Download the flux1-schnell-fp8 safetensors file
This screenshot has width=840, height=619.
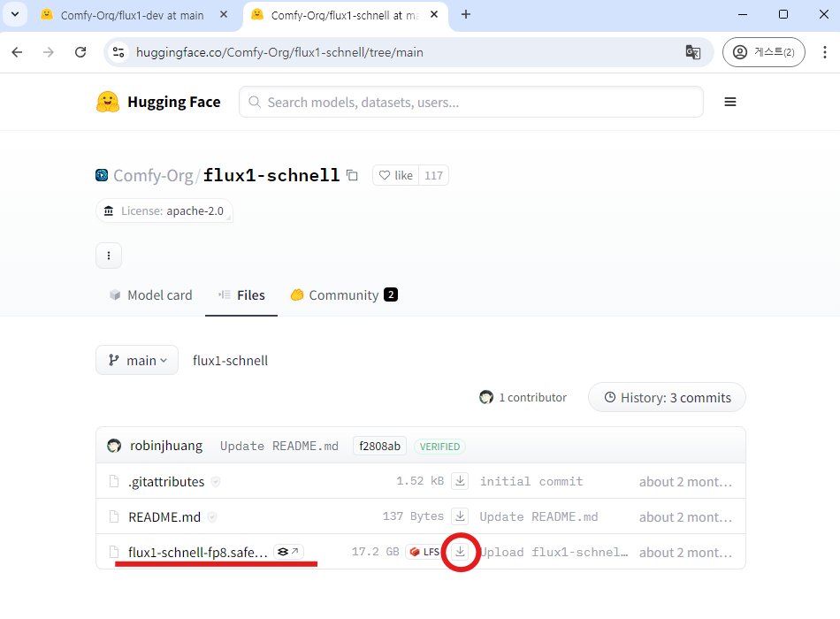(460, 552)
